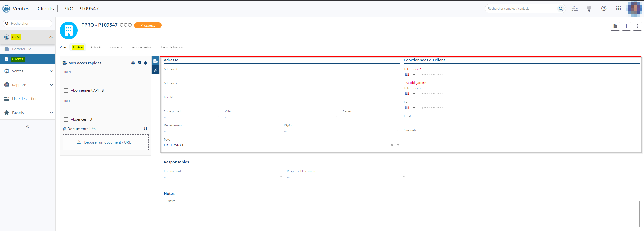Open the apps grid menu icon

coord(618,9)
